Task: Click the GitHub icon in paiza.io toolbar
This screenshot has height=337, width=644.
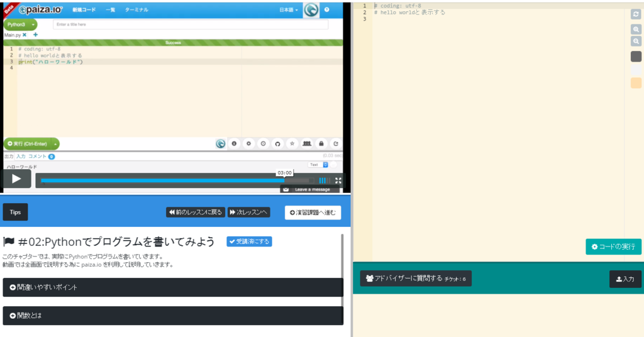Action: coord(277,144)
